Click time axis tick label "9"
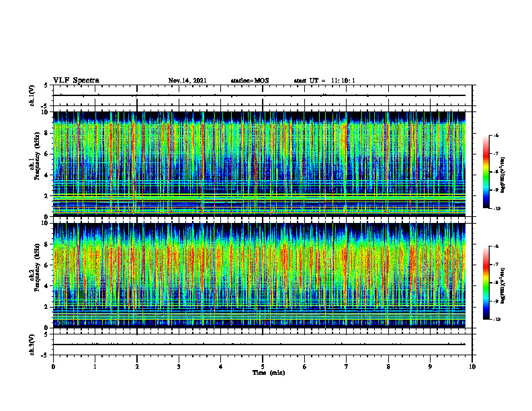Viewport: 532px width, 411px height. point(430,367)
